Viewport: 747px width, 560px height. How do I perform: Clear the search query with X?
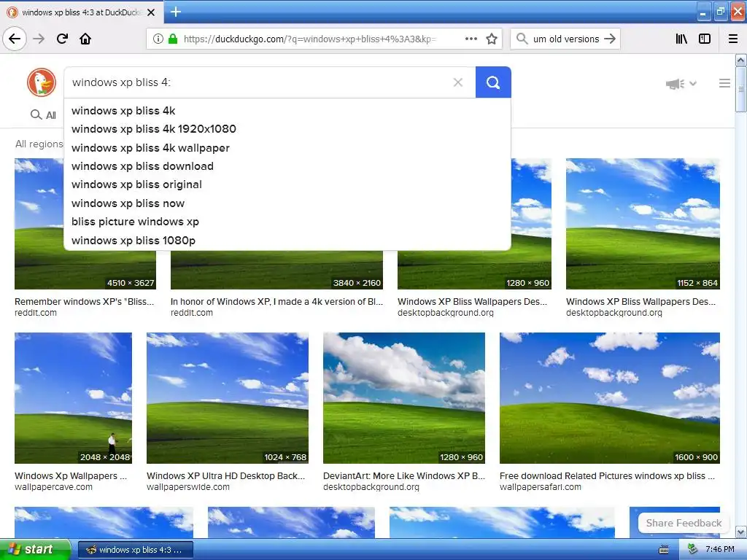(458, 82)
